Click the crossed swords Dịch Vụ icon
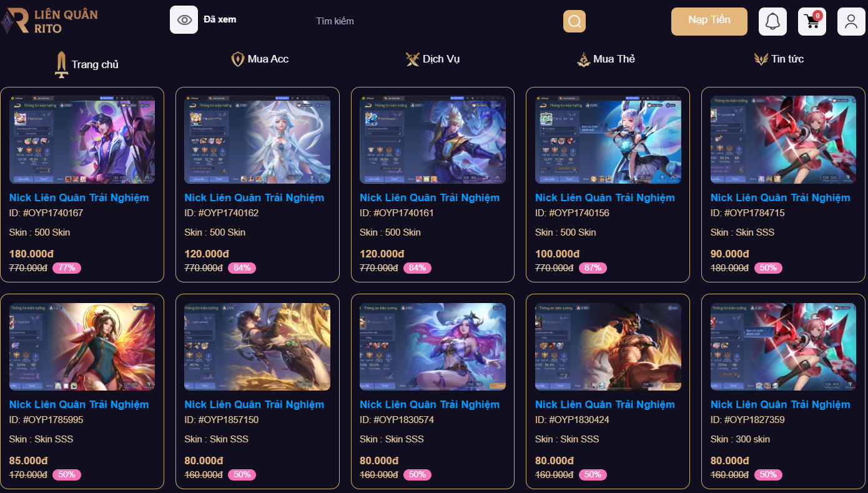 point(413,59)
